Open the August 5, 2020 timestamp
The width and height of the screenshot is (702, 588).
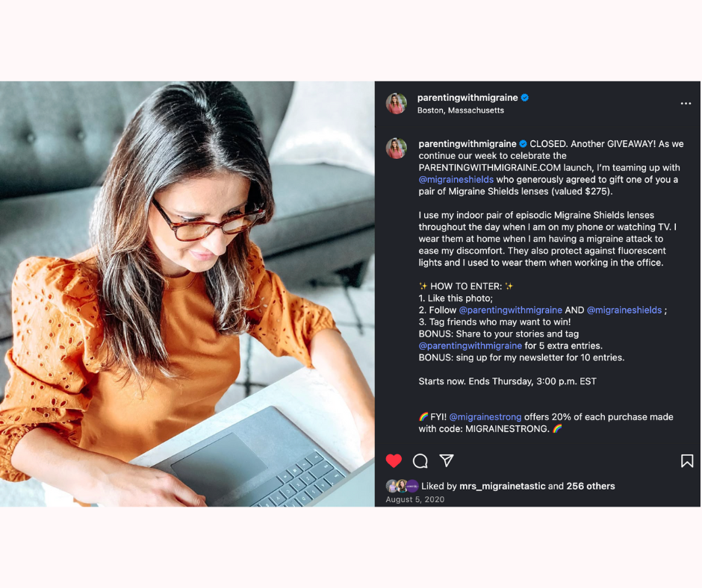[x=415, y=499]
